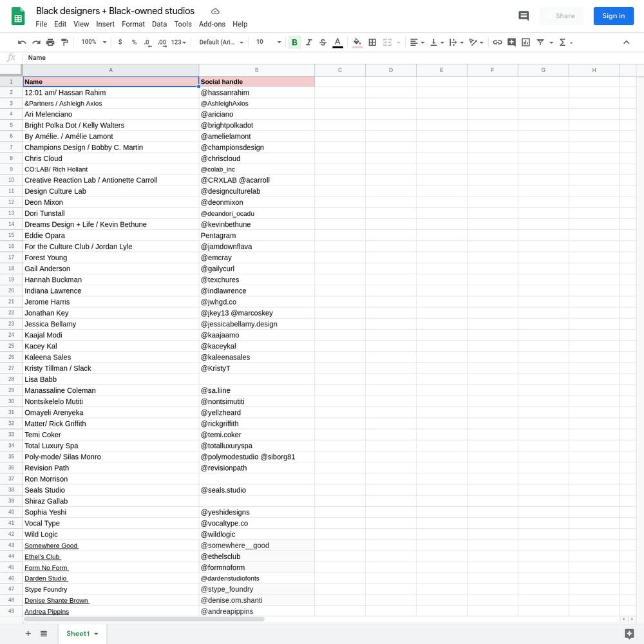Open text wrapping dropdown
The image size is (644, 644).
click(x=457, y=42)
